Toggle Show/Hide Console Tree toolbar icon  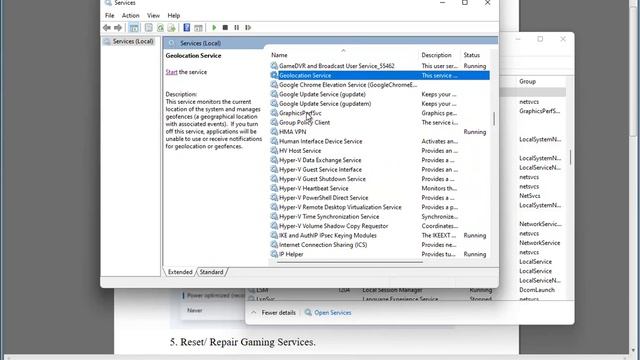click(x=133, y=28)
